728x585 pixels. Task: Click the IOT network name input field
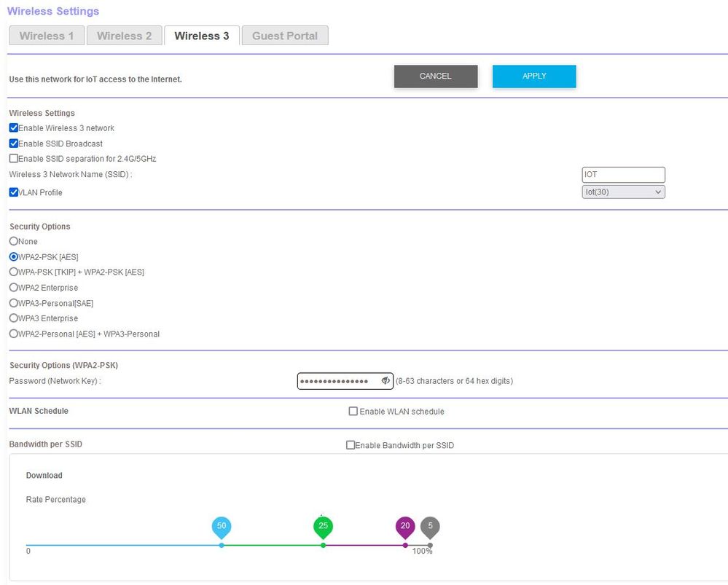point(623,174)
